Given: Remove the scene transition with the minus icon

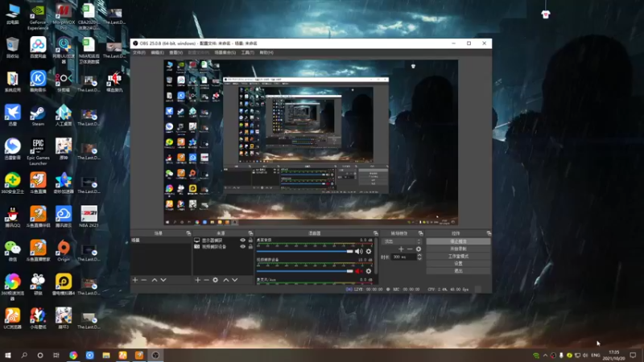Looking at the screenshot, I should coord(410,249).
